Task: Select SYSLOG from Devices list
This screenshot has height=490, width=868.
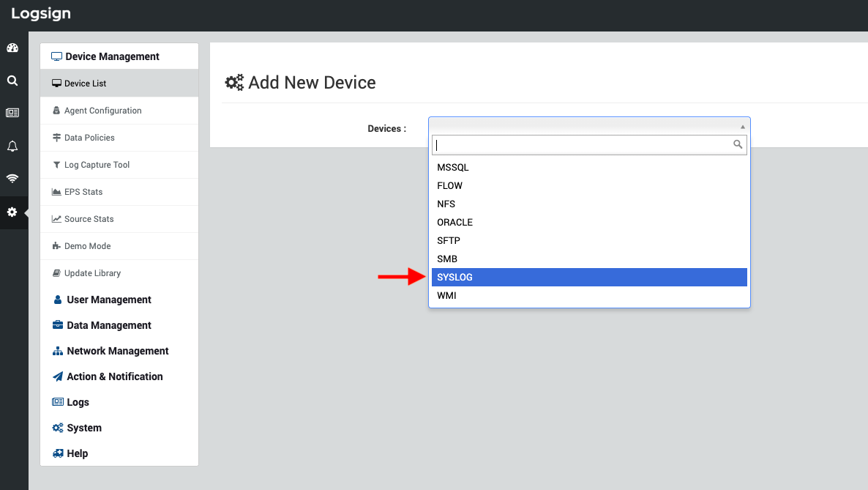Action: pyautogui.click(x=589, y=277)
